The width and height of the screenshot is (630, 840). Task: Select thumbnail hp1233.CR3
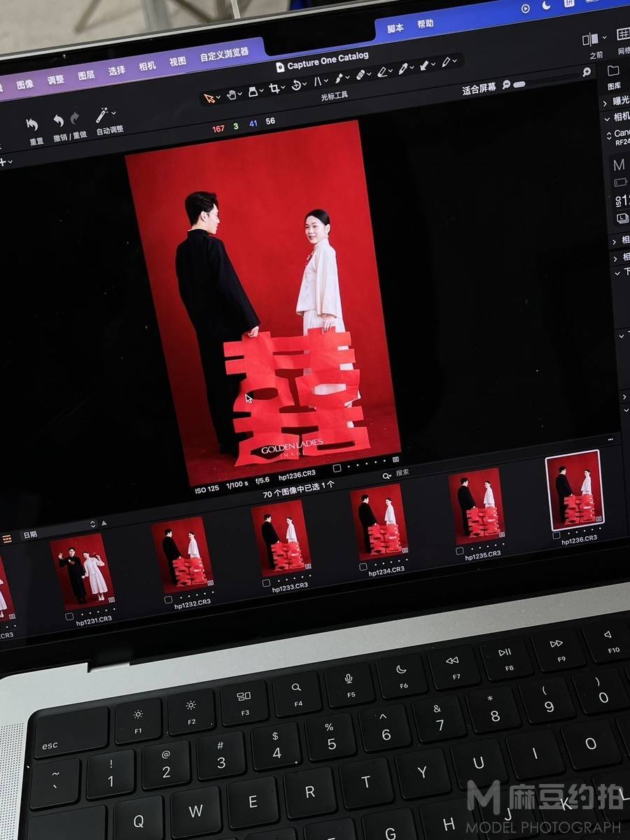[281, 538]
